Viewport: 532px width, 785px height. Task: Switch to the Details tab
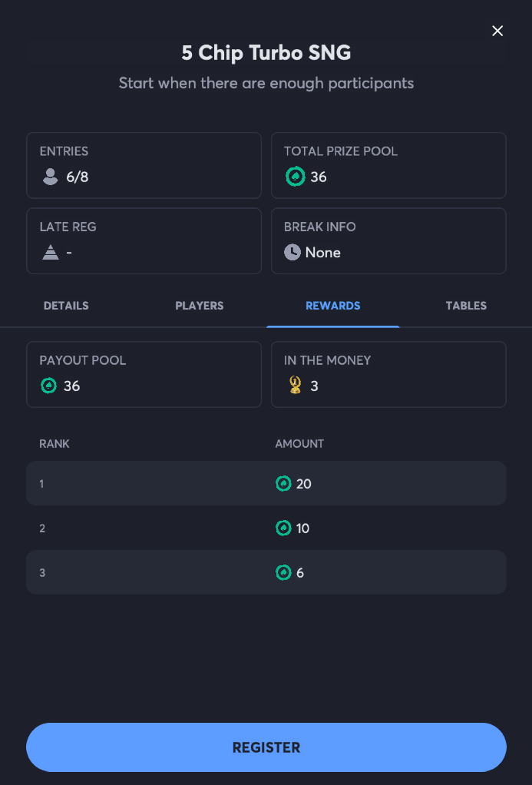[x=66, y=306]
